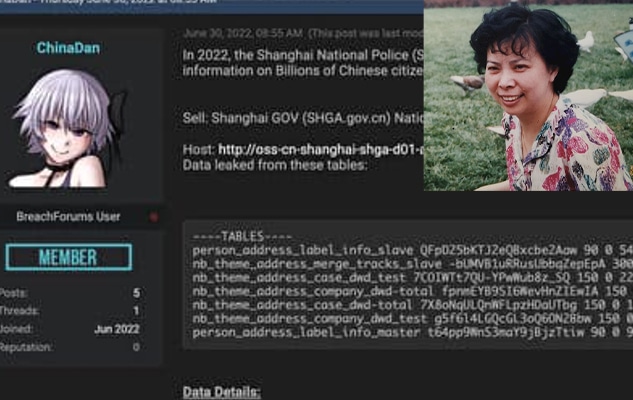Click the June 30, 2022 post timestamp
The width and height of the screenshot is (633, 400).
tap(242, 34)
